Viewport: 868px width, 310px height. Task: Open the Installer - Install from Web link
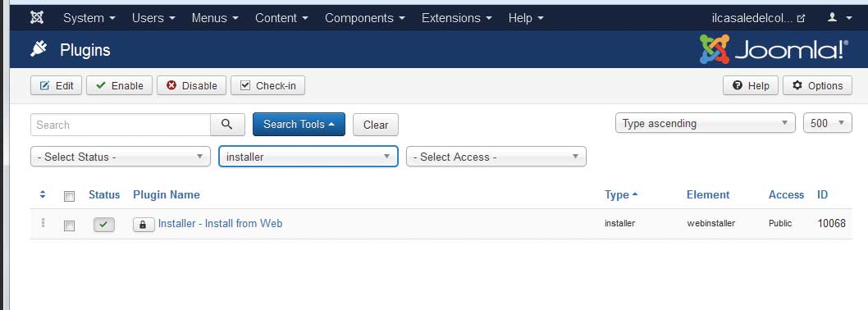221,224
